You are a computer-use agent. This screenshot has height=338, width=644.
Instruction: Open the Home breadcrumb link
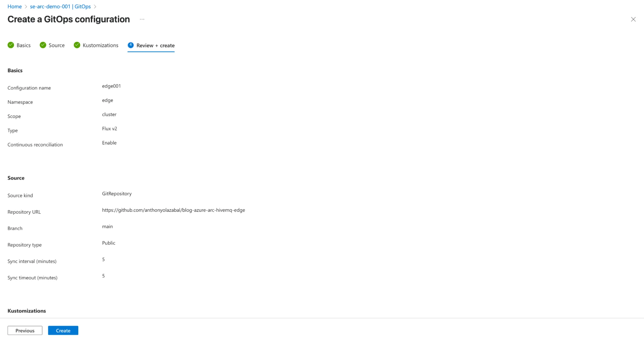14,6
